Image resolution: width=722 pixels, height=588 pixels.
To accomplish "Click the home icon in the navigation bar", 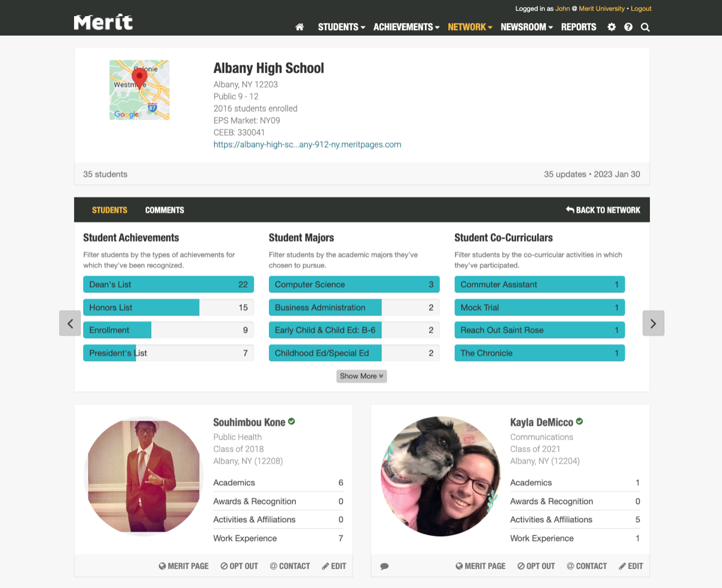I will [299, 27].
